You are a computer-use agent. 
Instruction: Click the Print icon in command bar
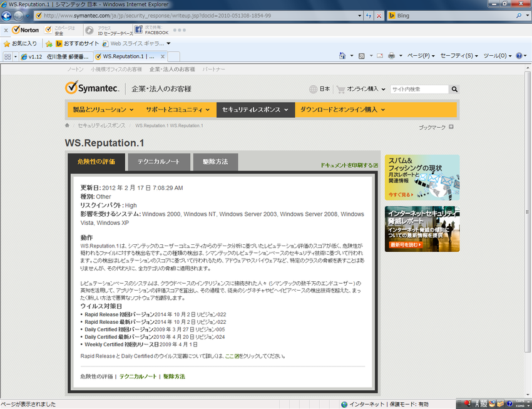coord(392,56)
